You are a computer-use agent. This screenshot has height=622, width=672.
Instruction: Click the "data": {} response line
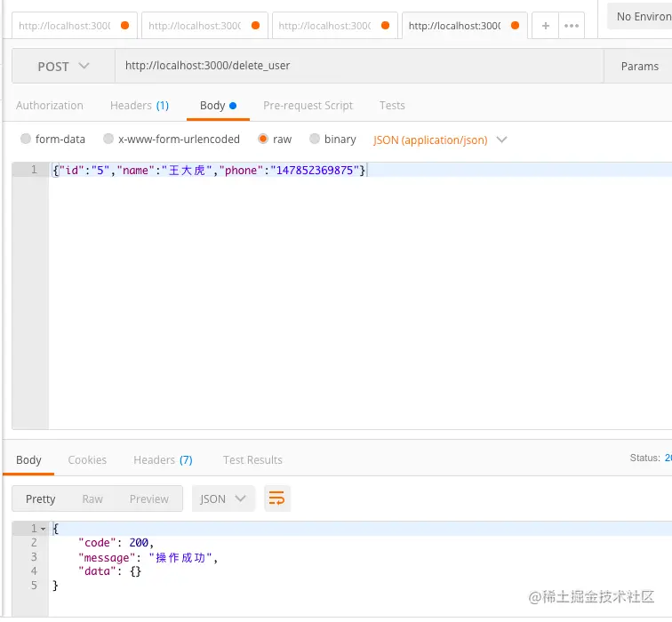click(109, 571)
